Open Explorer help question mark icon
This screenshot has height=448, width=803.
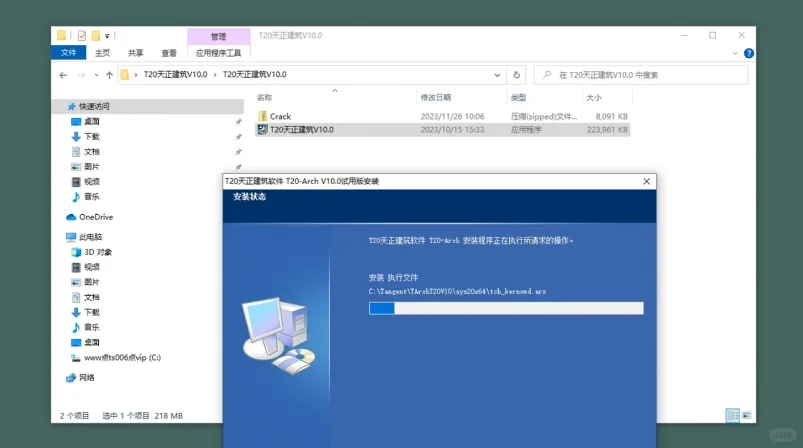click(x=749, y=53)
